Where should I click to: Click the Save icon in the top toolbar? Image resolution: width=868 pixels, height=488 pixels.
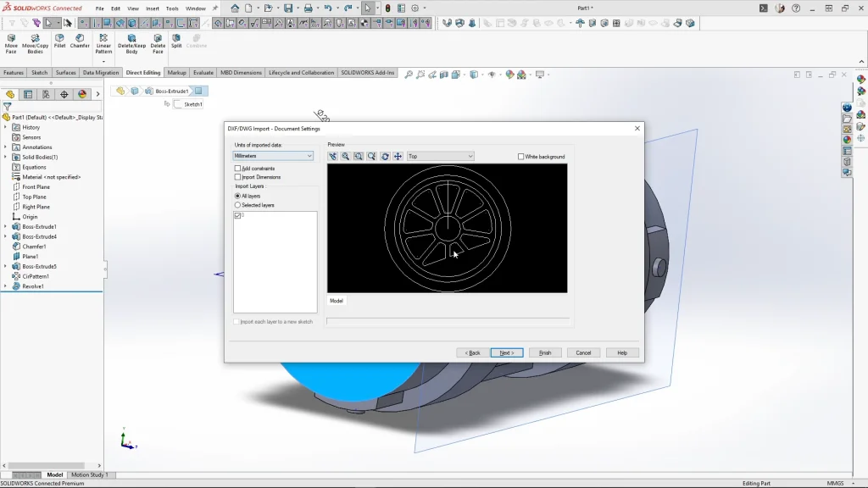click(288, 8)
